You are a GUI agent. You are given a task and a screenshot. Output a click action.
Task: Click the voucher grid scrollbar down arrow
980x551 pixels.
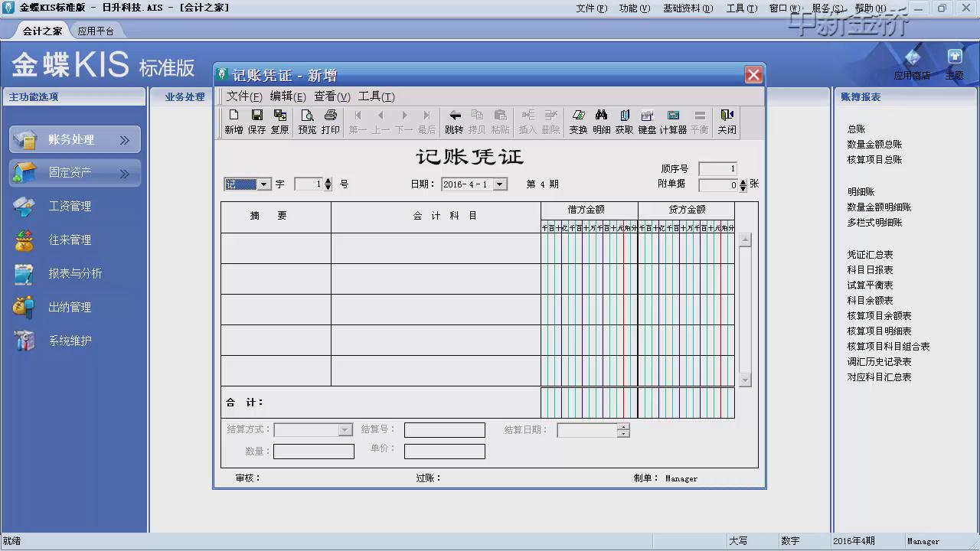point(745,380)
